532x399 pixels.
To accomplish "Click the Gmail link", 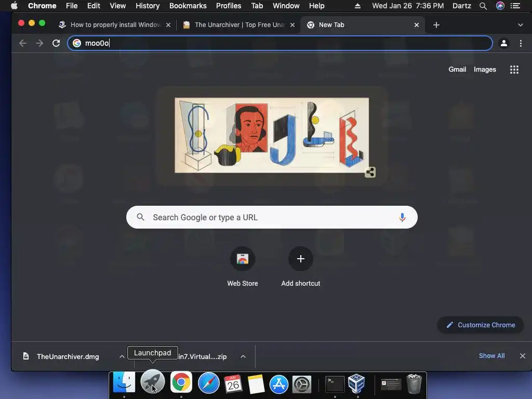I will (x=457, y=70).
